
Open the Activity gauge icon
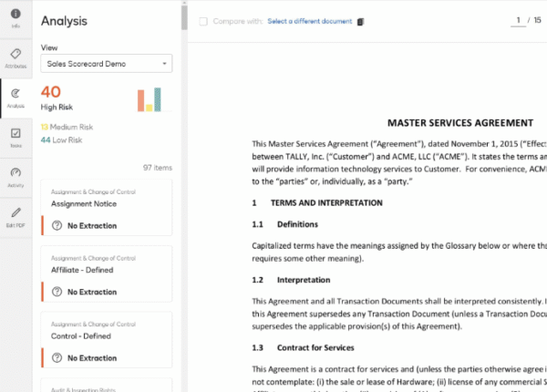15,176
